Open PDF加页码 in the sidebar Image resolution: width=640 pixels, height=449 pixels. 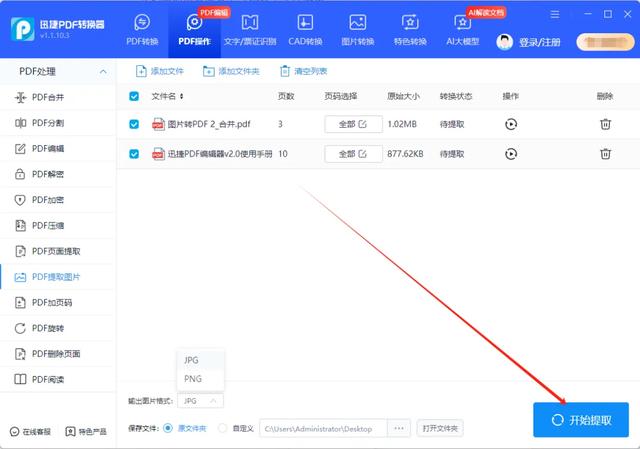coord(57,303)
